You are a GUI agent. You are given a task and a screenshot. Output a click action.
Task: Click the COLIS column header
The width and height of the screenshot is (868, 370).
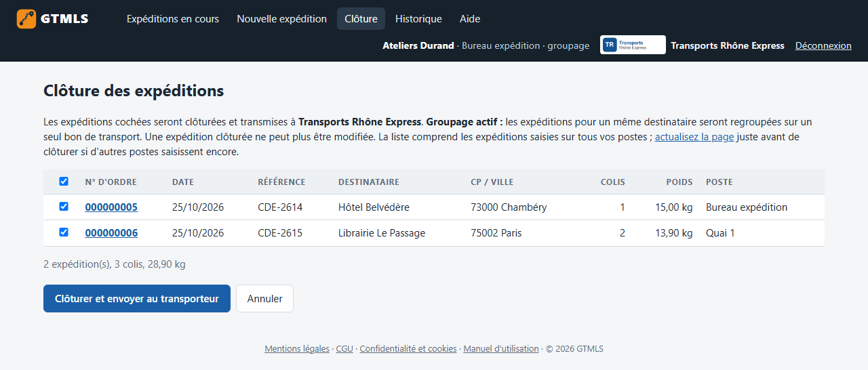(613, 182)
